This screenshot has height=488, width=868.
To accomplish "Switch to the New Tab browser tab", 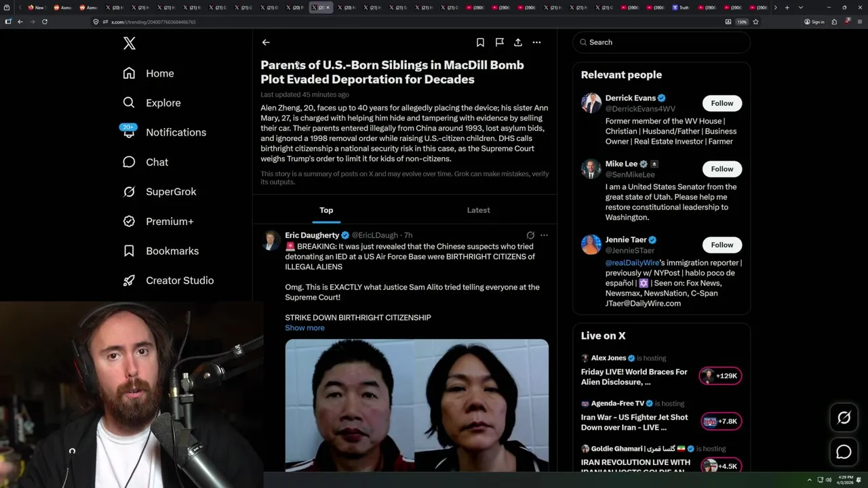I will coord(36,7).
